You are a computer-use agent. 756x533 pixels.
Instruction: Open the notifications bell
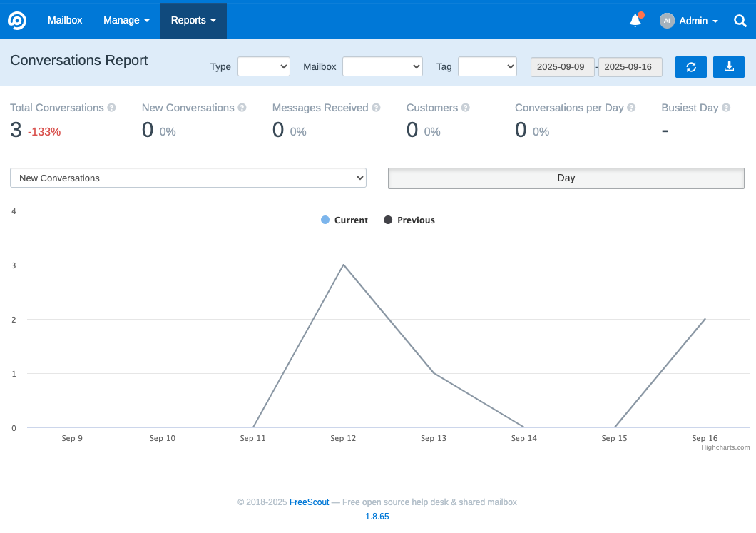click(635, 21)
